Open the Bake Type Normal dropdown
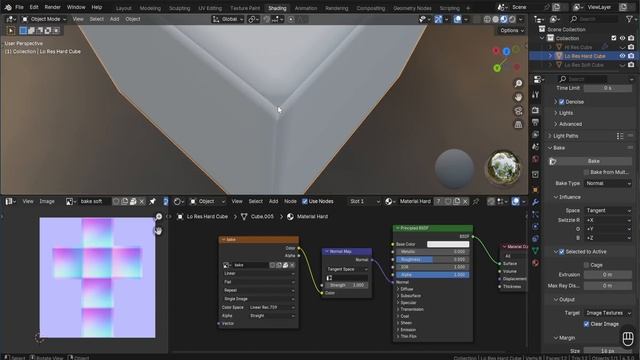This screenshot has height=360, width=640. (x=608, y=184)
